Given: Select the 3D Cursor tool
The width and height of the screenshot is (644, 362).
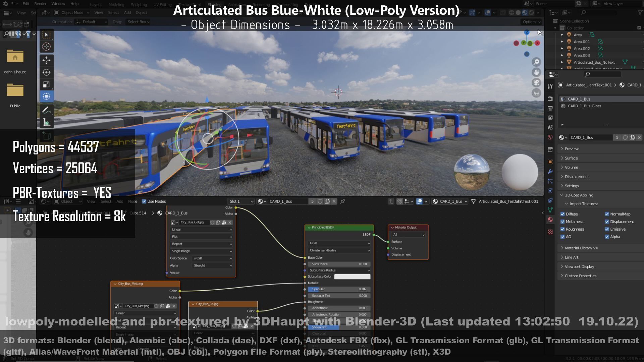Looking at the screenshot, I should (47, 47).
